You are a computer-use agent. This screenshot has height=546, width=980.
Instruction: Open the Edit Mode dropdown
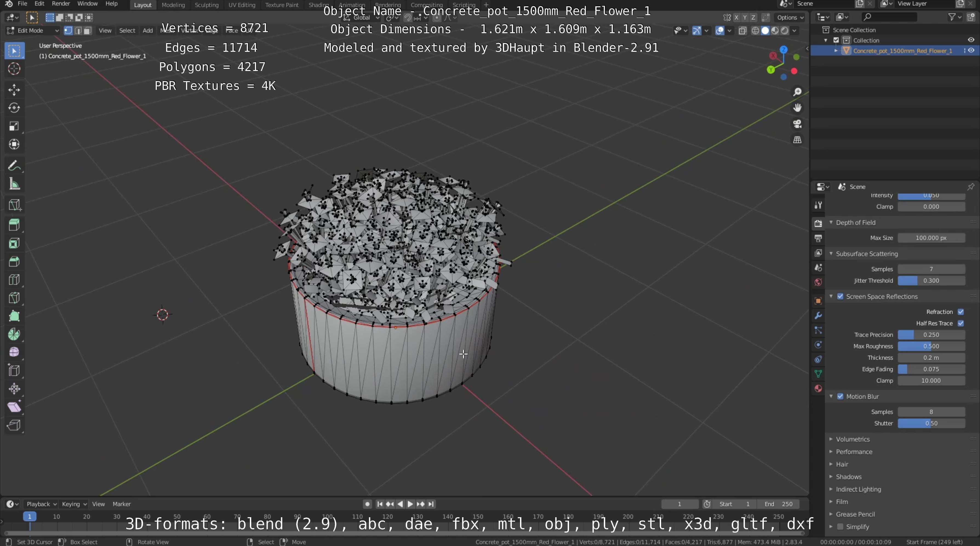(33, 31)
